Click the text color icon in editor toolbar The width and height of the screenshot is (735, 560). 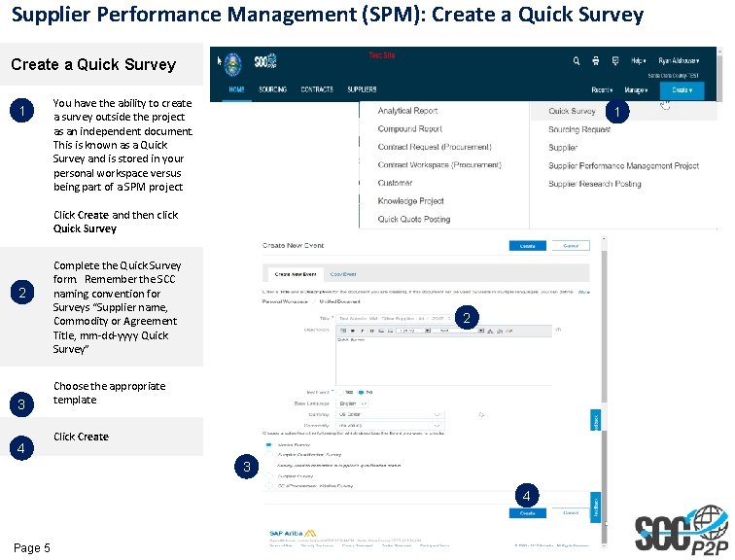490,331
